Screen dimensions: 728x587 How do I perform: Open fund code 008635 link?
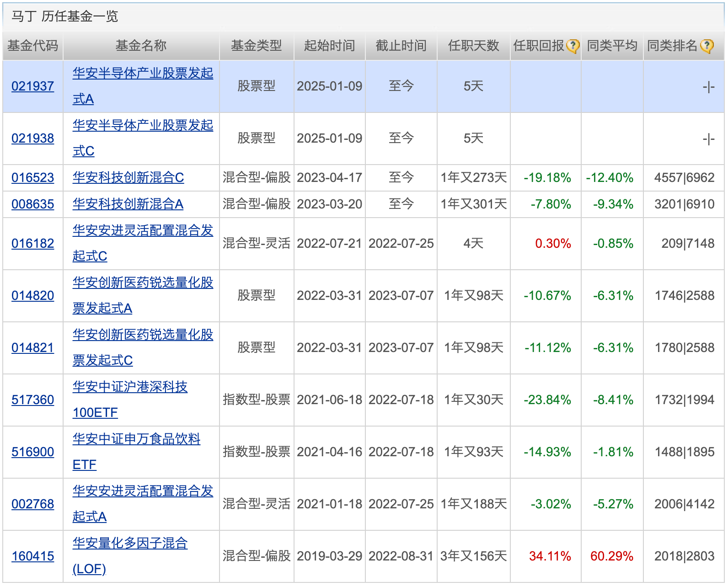pos(33,204)
